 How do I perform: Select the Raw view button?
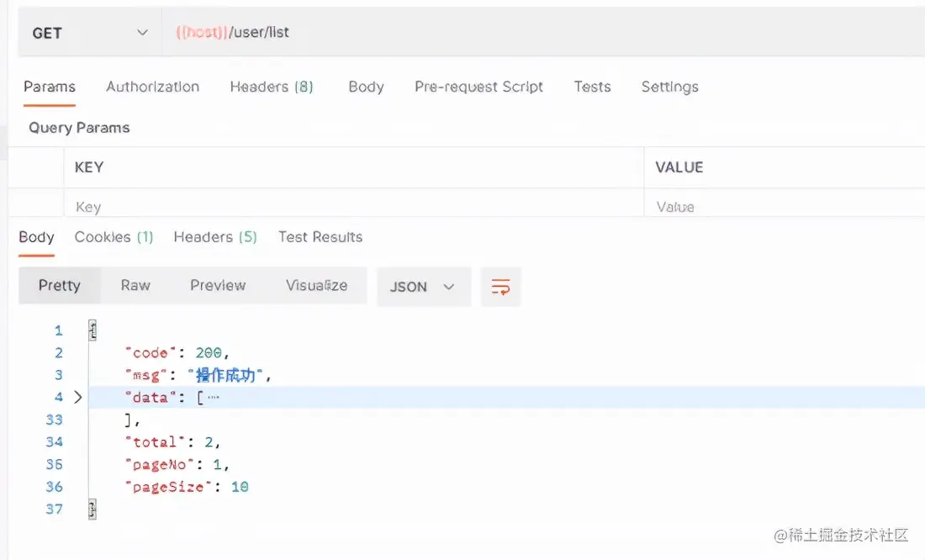pos(135,286)
